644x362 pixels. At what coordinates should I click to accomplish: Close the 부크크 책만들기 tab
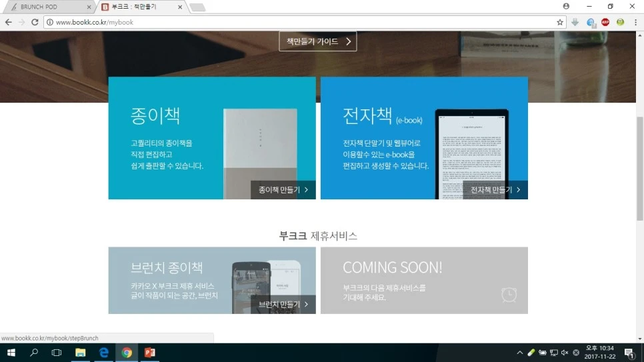click(x=180, y=7)
